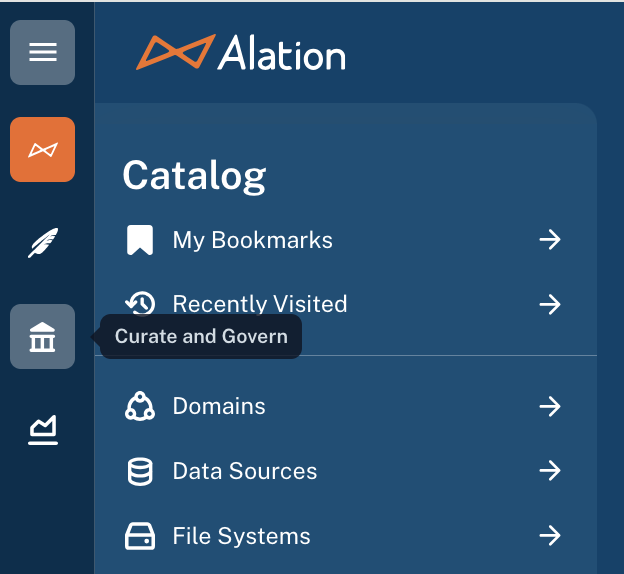Screen dimensions: 624x574
Task: Open the analytics chart sidebar icon
Action: point(43,430)
